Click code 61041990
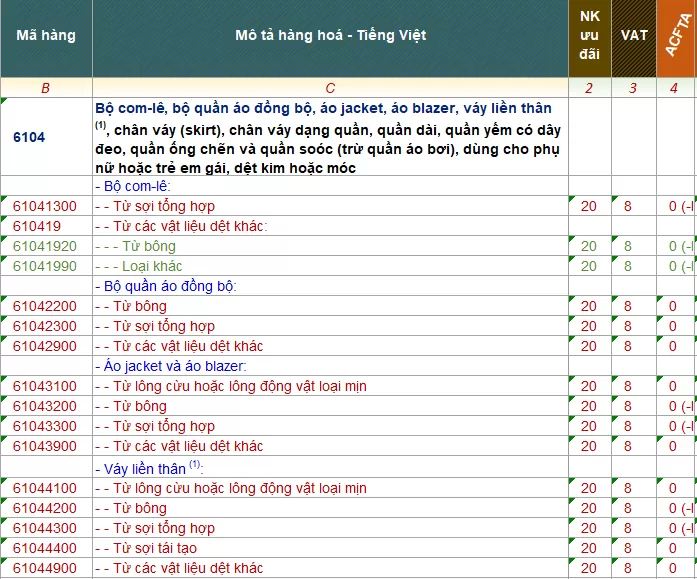697x579 pixels. point(44,266)
